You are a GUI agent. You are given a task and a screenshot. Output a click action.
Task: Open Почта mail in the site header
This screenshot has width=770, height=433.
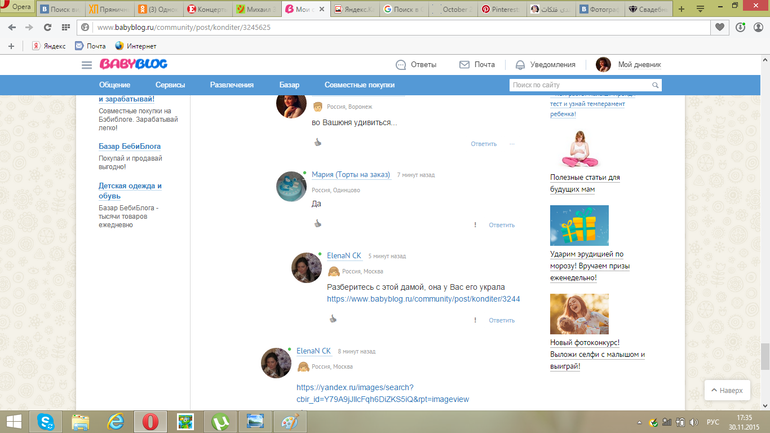click(x=477, y=64)
